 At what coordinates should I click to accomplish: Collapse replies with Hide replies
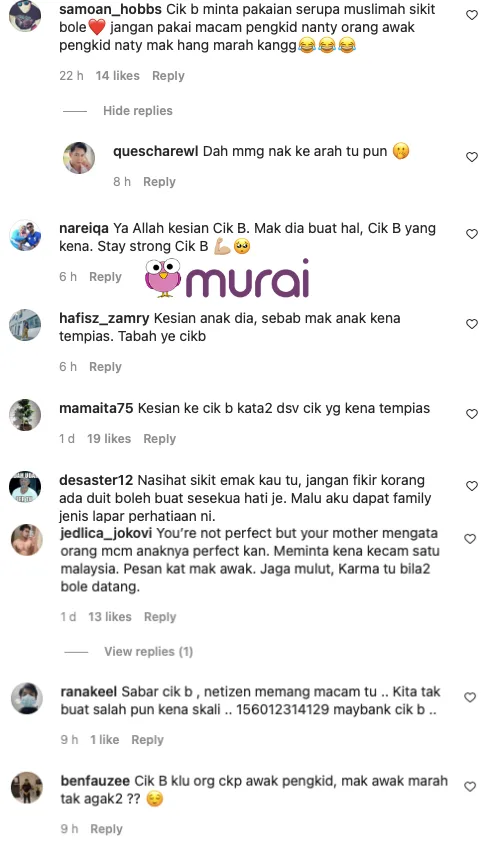pos(138,110)
